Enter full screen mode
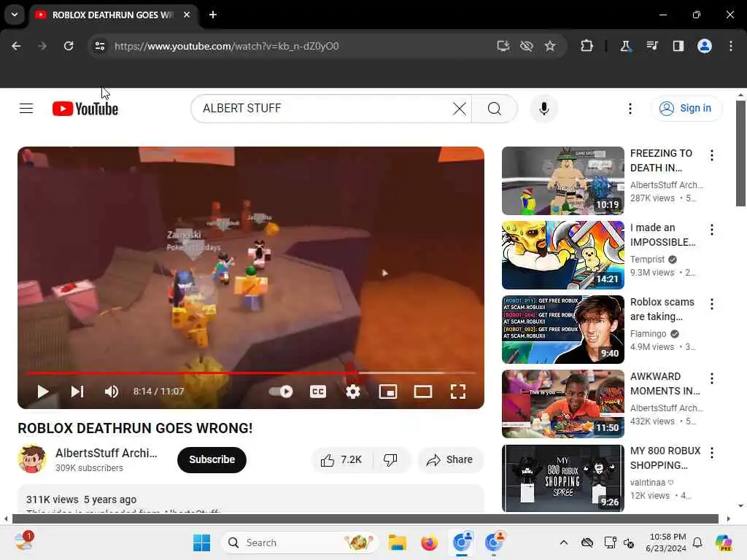Screen dimensions: 747x560 [x=458, y=392]
